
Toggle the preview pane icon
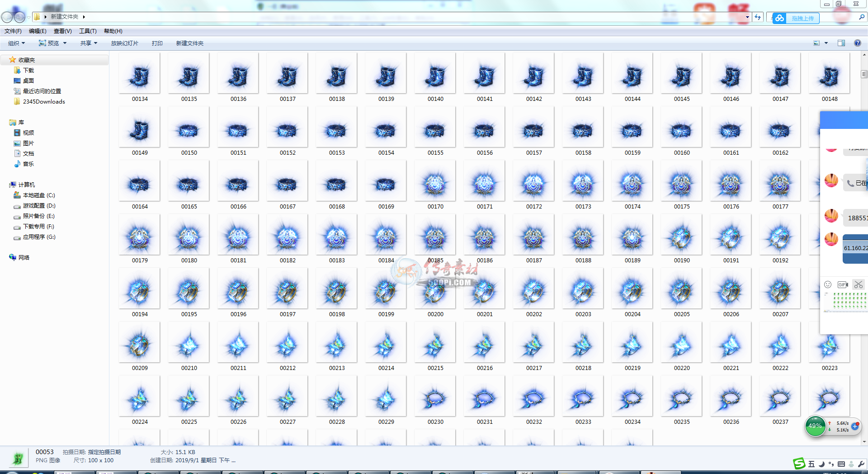(841, 43)
